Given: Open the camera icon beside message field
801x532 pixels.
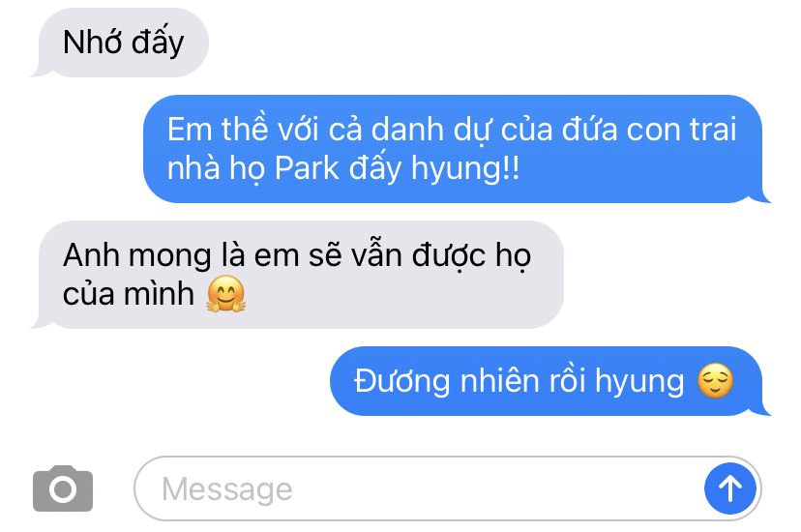Looking at the screenshot, I should coord(63,488).
